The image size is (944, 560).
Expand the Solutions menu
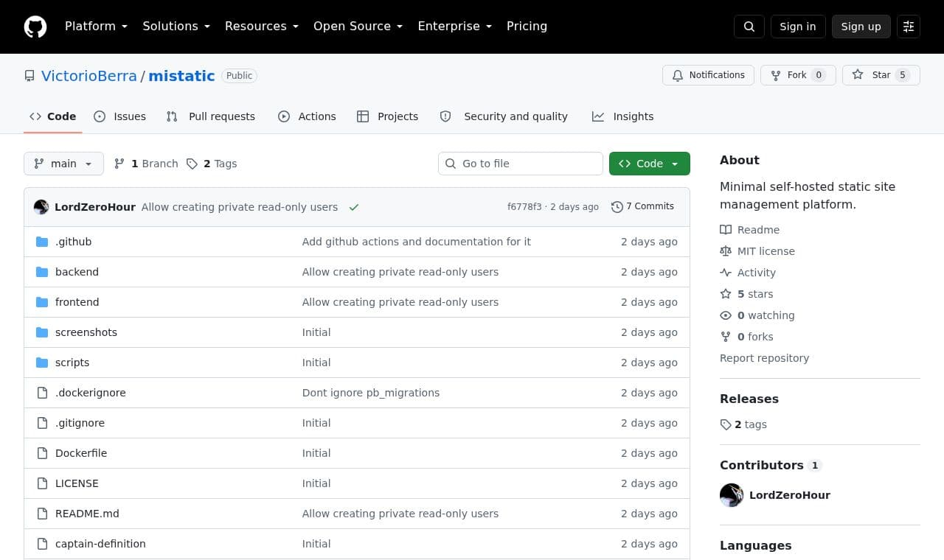pyautogui.click(x=176, y=26)
